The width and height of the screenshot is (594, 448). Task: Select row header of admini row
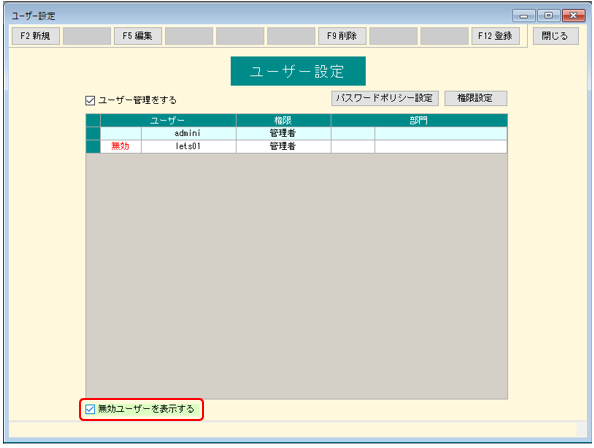[93, 133]
